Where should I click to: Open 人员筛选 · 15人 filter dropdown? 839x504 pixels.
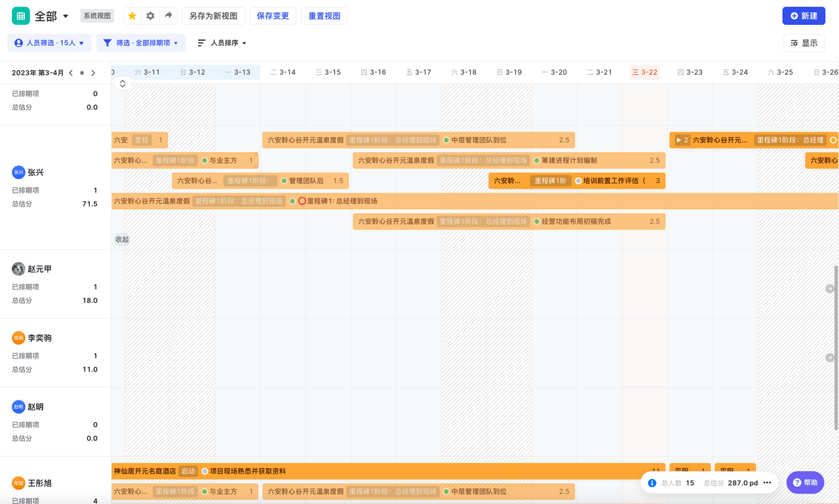coord(50,43)
